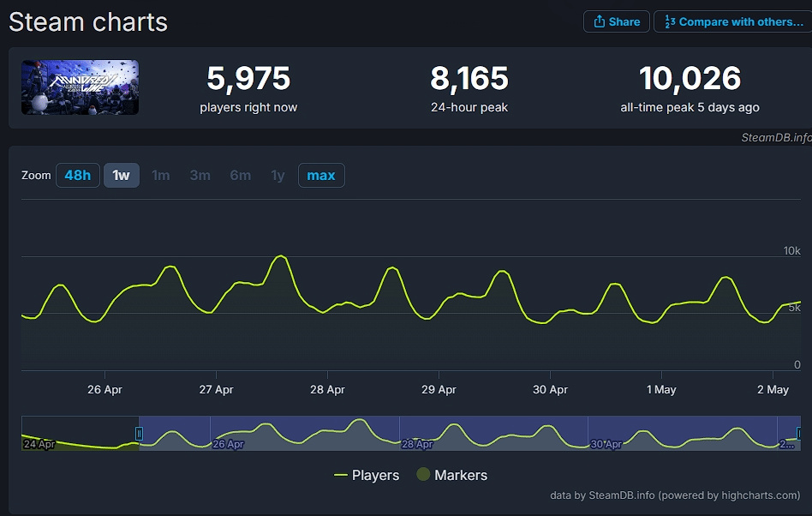Click the 2 May axis label
Screen dimensions: 812x516
773,390
